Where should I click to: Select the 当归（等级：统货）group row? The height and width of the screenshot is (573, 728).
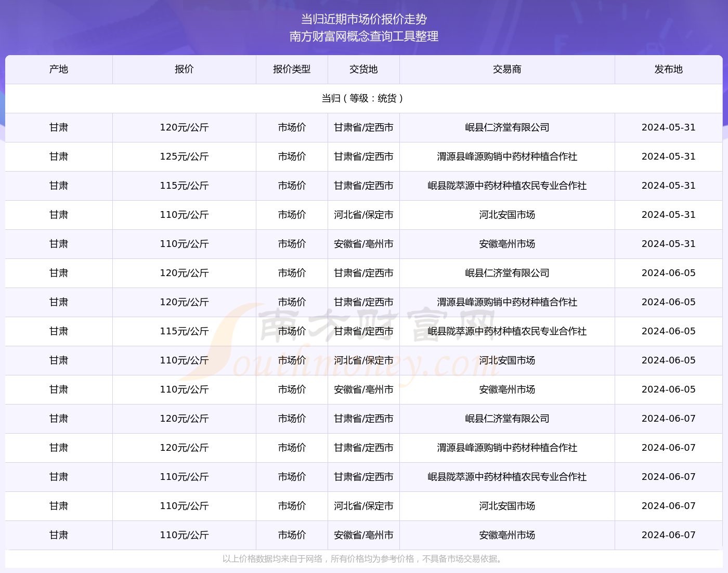(x=363, y=98)
